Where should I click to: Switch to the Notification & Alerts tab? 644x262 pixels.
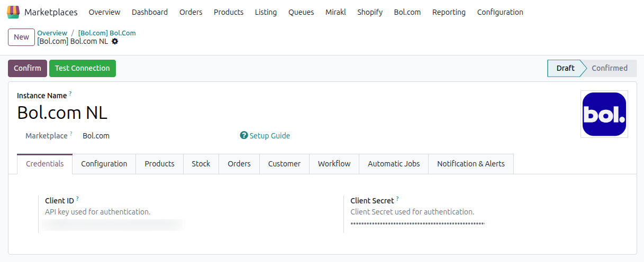[471, 164]
